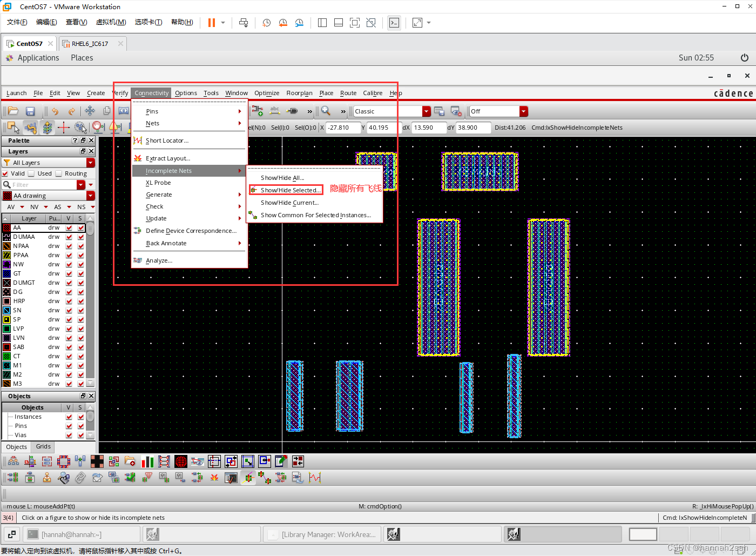This screenshot has width=756, height=556.
Task: Click the selection arrow tool icon
Action: [13, 128]
